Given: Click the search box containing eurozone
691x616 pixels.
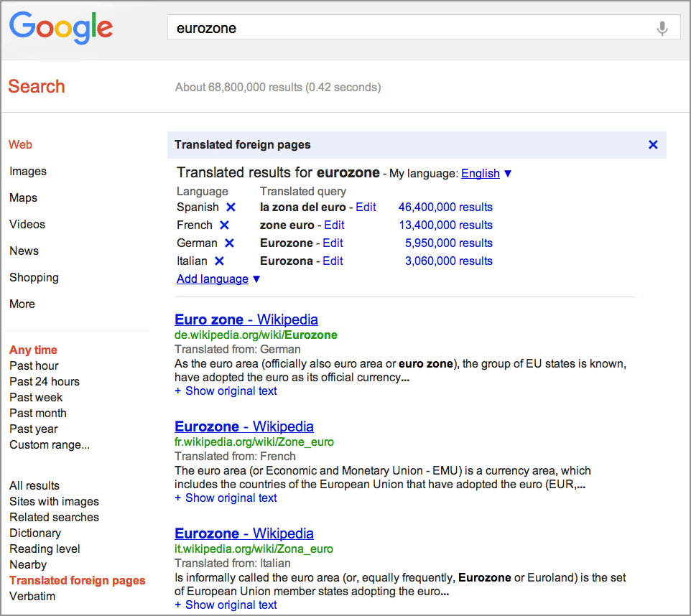Looking at the screenshot, I should point(409,29).
